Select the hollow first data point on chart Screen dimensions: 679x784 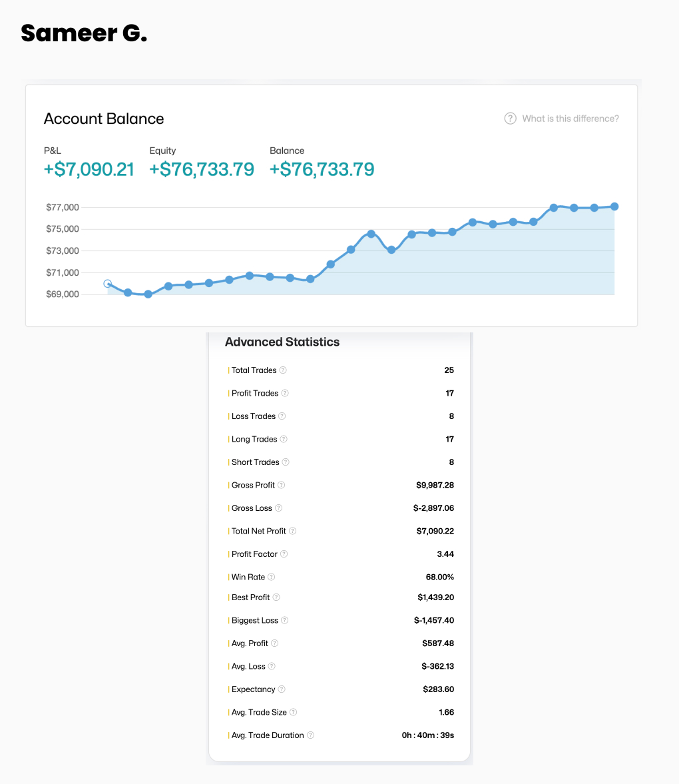tap(108, 284)
